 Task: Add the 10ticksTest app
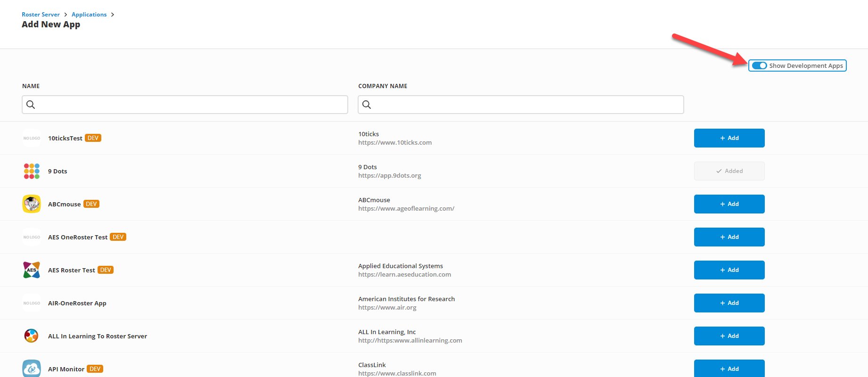coord(729,138)
